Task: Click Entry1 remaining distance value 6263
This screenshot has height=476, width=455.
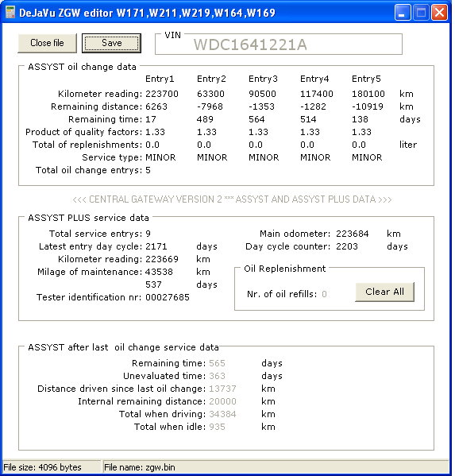Action: tap(156, 106)
